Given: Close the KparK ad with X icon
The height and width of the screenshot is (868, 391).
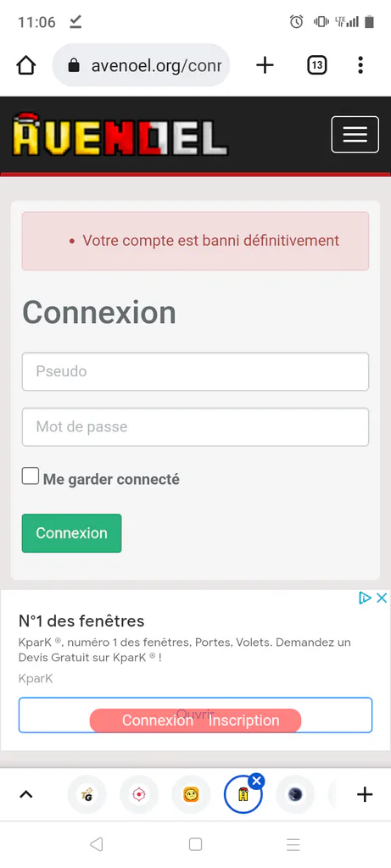Looking at the screenshot, I should (382, 598).
